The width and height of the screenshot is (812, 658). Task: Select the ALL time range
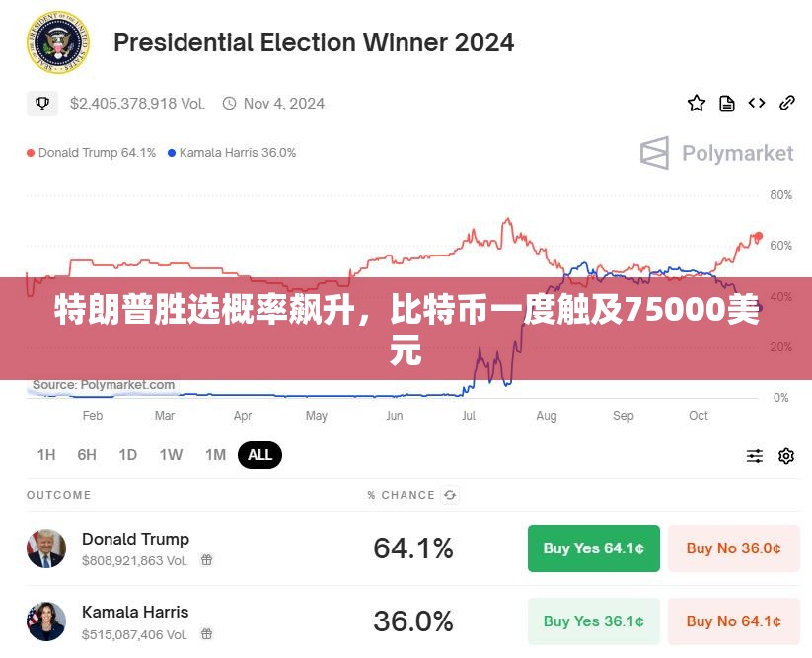pos(259,455)
